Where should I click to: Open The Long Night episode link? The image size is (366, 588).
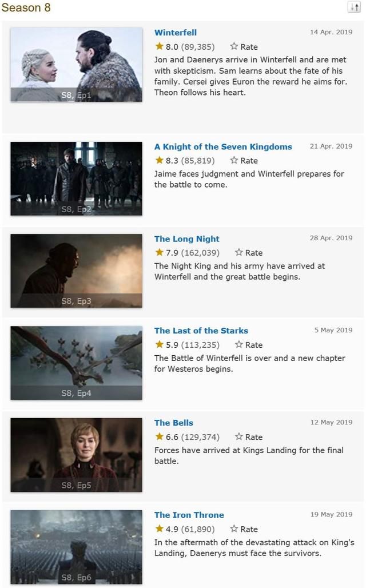(x=187, y=239)
